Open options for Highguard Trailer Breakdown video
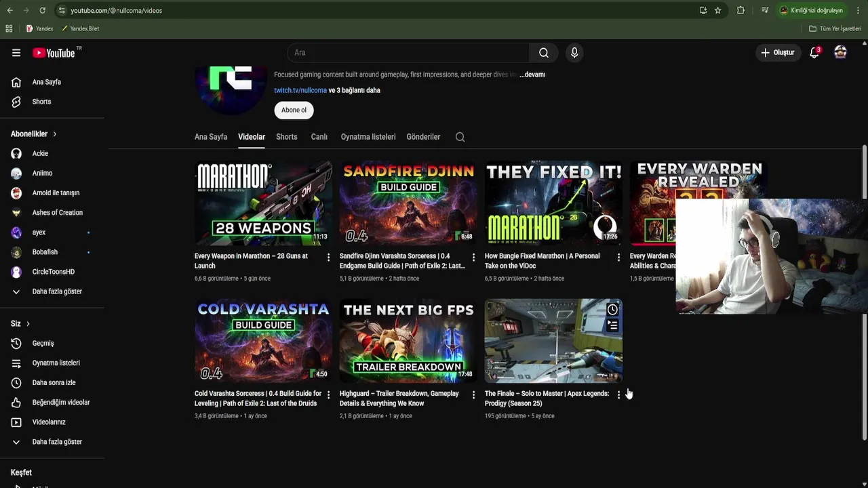The image size is (868, 488). 473,395
